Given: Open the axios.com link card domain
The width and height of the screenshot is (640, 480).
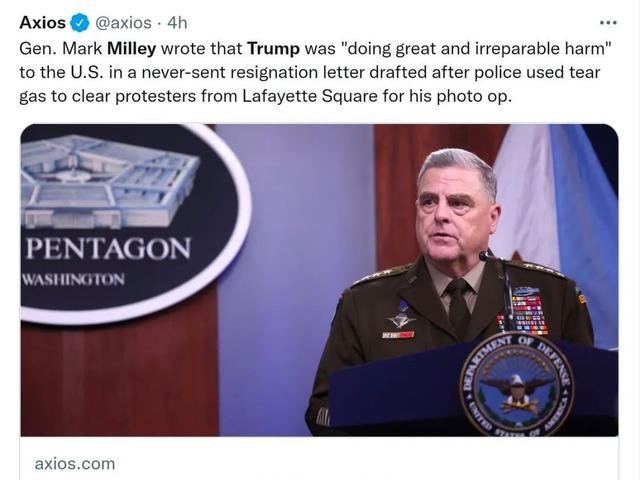Looking at the screenshot, I should click(75, 464).
